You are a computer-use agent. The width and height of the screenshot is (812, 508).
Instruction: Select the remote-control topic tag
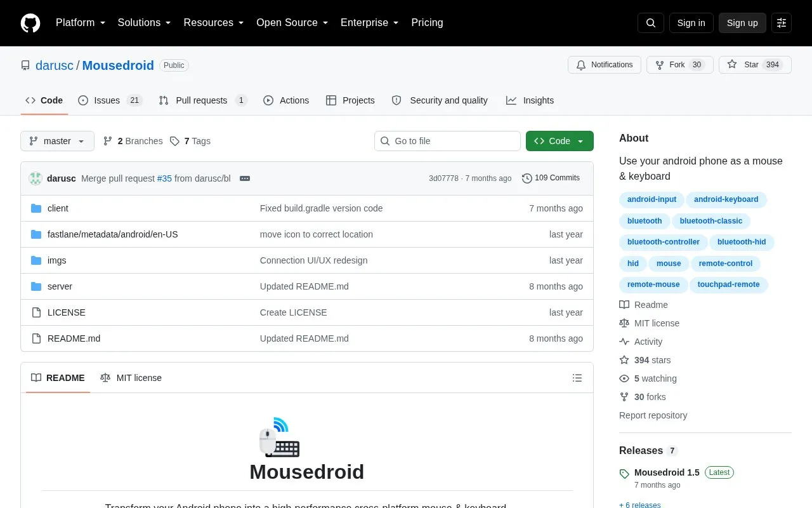point(725,264)
